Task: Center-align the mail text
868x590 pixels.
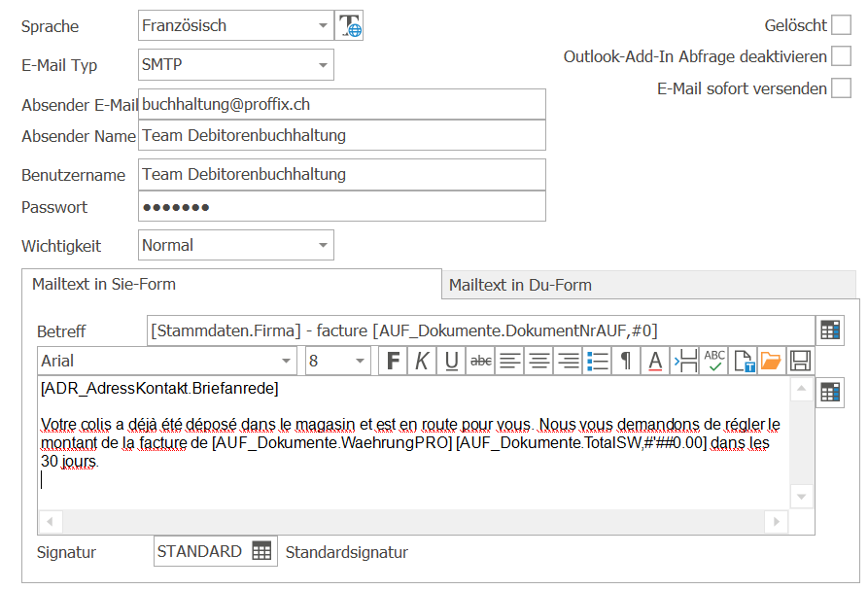Action: (x=539, y=361)
